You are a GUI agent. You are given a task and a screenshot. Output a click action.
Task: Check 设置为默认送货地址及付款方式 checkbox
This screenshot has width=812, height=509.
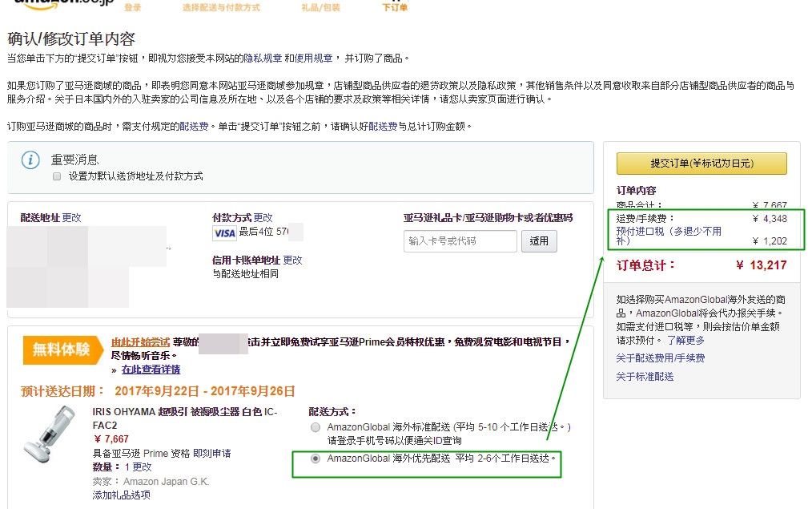click(x=56, y=177)
